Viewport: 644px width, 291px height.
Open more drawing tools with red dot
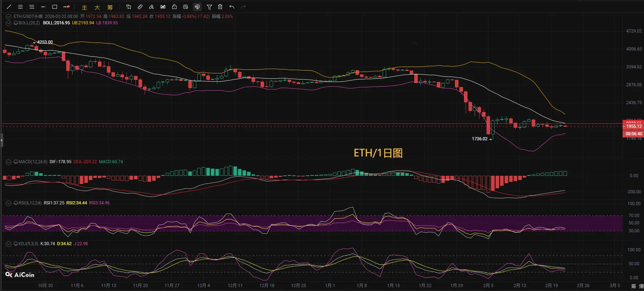[66, 7]
